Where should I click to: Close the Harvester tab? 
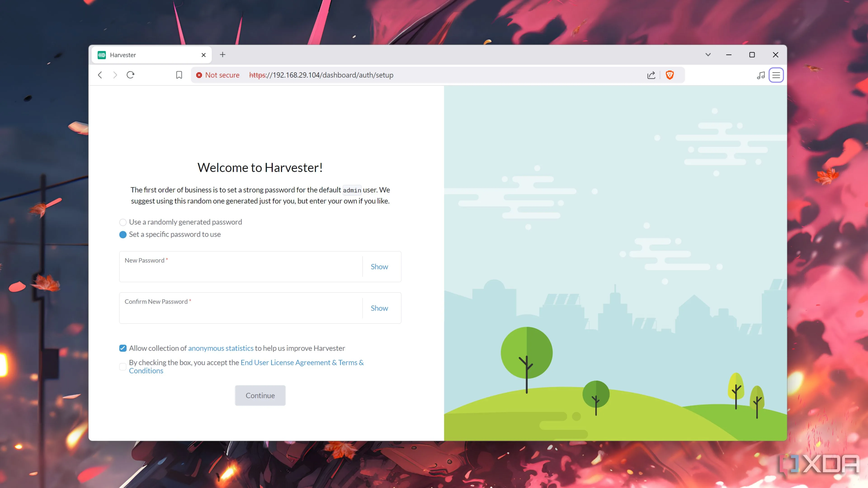(x=203, y=55)
